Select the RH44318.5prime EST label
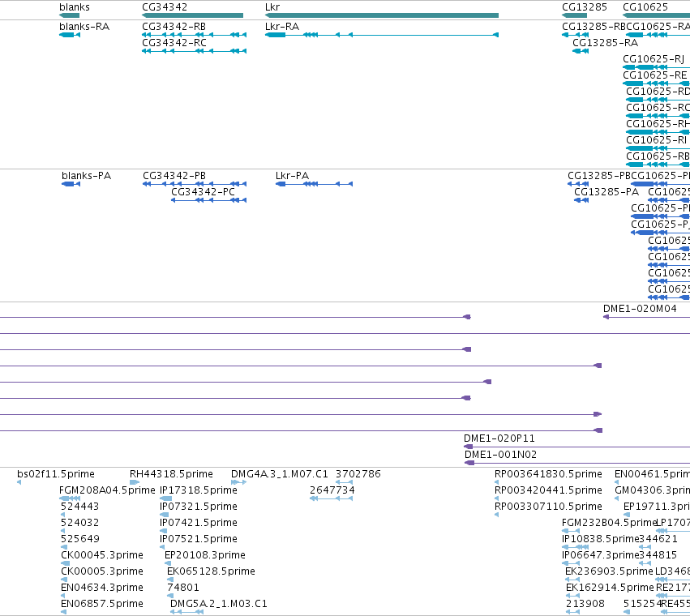 (x=171, y=474)
